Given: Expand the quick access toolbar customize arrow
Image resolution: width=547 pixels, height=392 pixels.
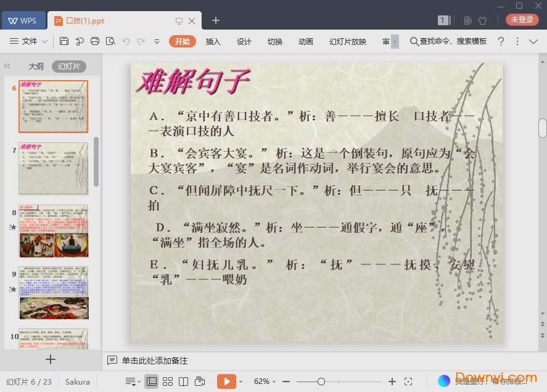Looking at the screenshot, I should coord(157,41).
